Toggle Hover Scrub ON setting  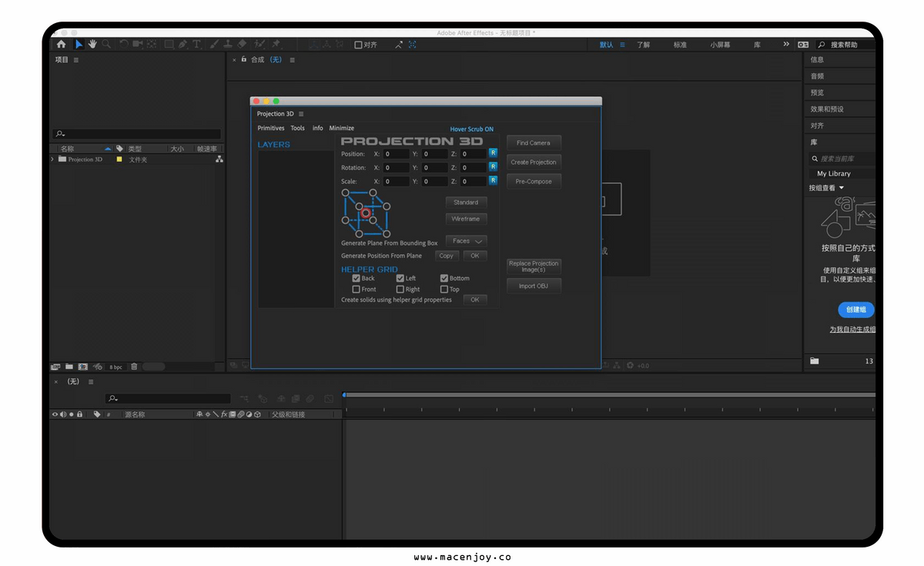coord(472,129)
